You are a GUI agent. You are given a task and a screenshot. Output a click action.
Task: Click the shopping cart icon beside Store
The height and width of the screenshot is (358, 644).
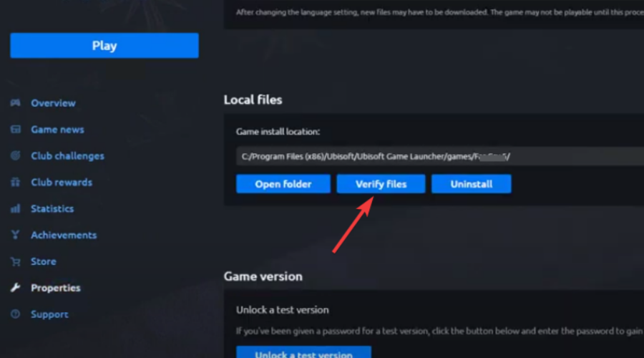[x=15, y=261]
